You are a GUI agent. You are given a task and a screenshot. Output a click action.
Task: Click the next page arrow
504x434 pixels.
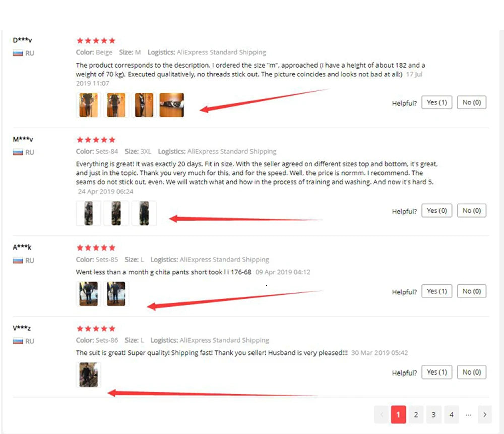point(485,415)
